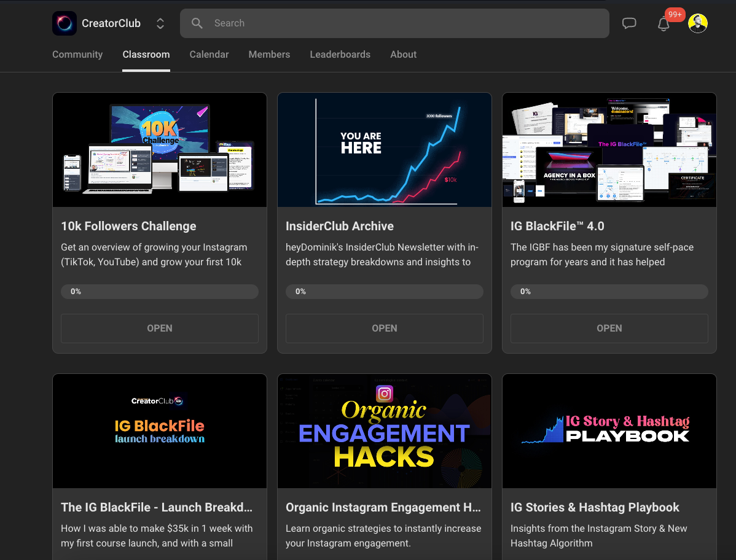Click Organic Instagram Engagement Hacks title
Screen dimensions: 736x560
(383, 507)
